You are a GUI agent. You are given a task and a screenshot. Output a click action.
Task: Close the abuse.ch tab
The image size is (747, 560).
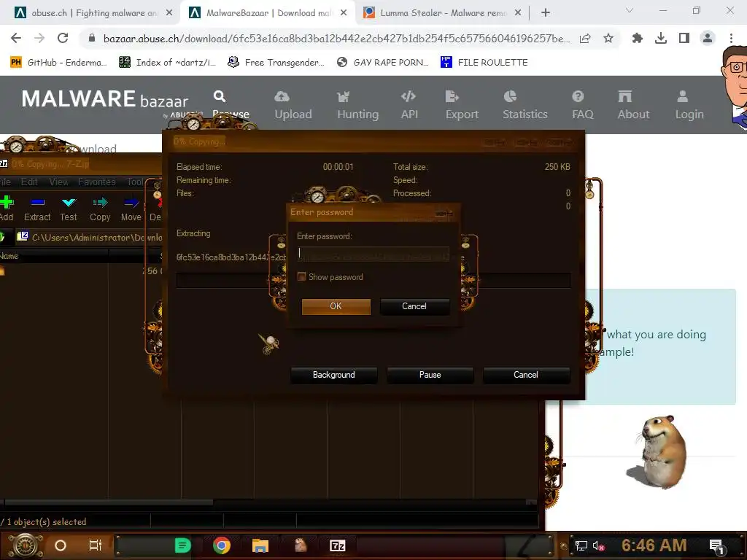(x=169, y=13)
